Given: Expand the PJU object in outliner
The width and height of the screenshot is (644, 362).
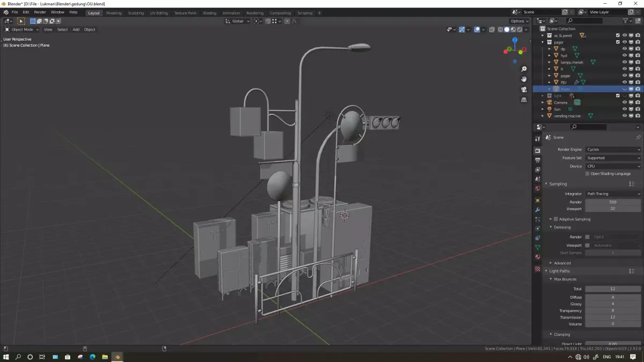Looking at the screenshot, I should coord(549,82).
